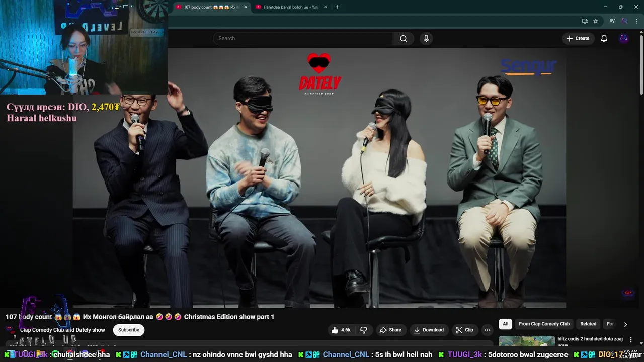Image resolution: width=644 pixels, height=362 pixels.
Task: Subscribe to Clap Comedy Club channel
Action: pos(129,330)
